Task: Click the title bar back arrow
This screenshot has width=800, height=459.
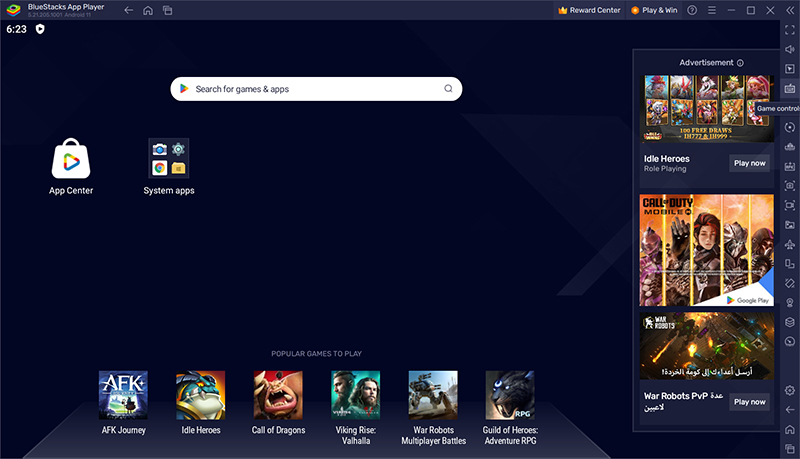Action: (129, 10)
